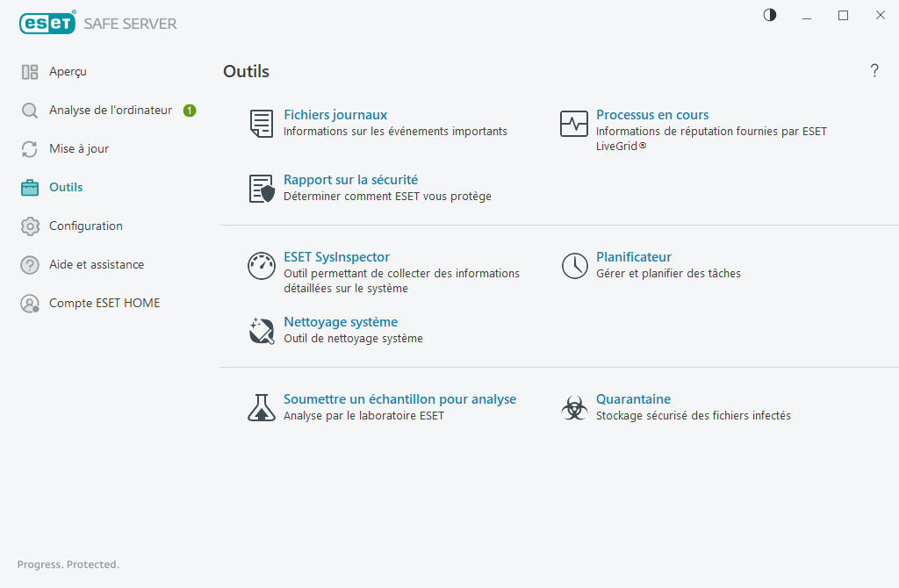The height and width of the screenshot is (588, 899).
Task: Switch to Configuration in the sidebar
Action: point(85,226)
